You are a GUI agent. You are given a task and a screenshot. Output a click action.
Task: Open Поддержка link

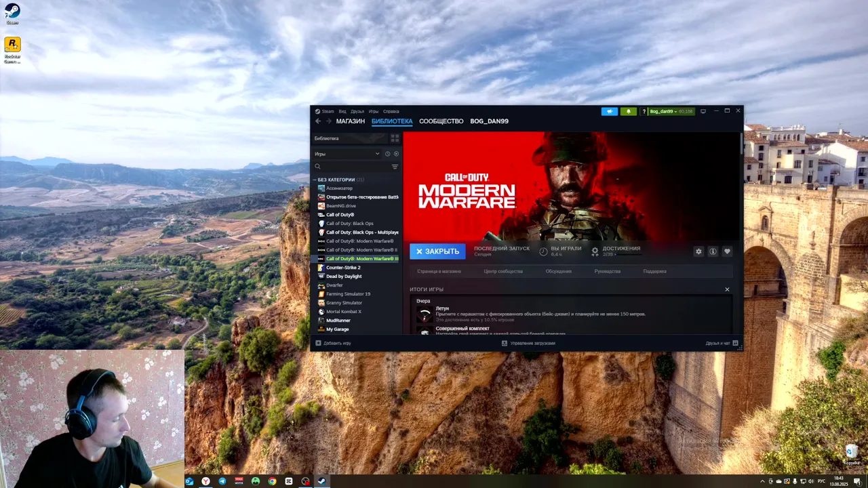pyautogui.click(x=655, y=271)
